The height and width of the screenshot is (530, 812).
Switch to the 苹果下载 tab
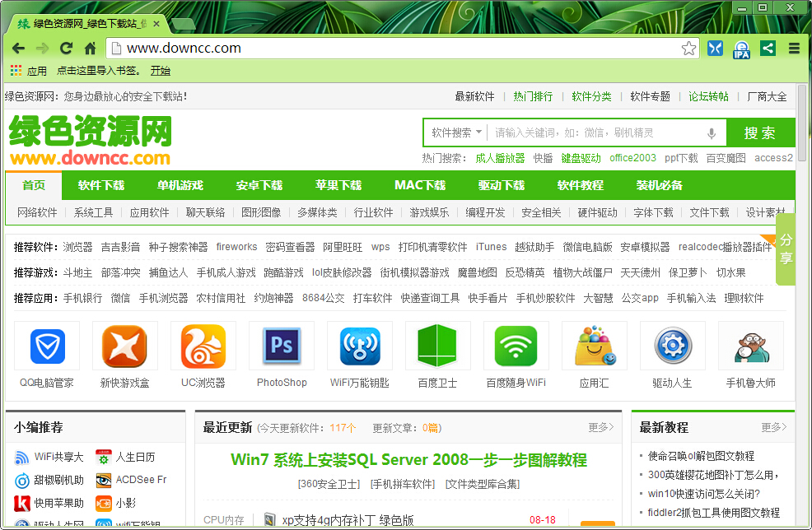(339, 185)
